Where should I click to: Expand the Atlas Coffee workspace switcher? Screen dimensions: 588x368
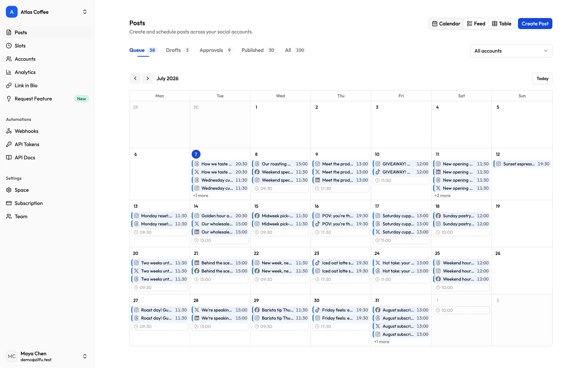coord(47,12)
